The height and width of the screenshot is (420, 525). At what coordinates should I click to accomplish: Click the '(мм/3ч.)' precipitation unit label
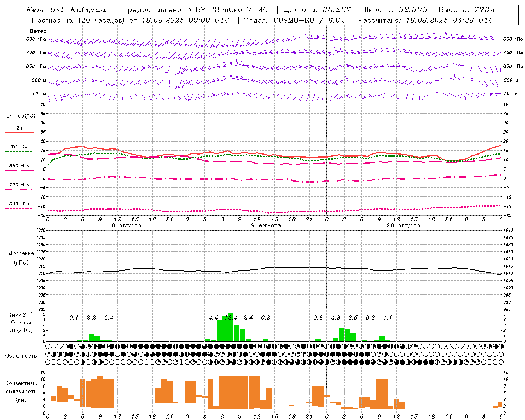pyautogui.click(x=21, y=315)
